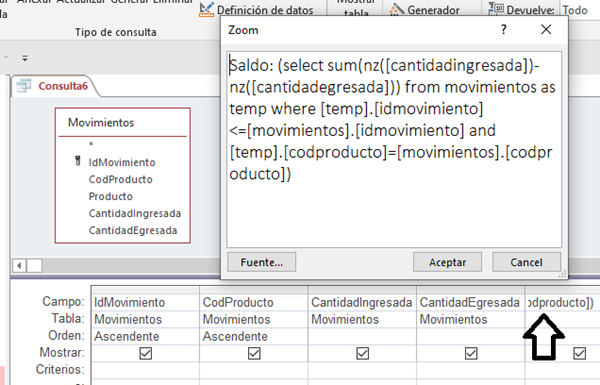Uncheck Mostrar for the IdMovimiento column
600x385 pixels.
point(145,353)
